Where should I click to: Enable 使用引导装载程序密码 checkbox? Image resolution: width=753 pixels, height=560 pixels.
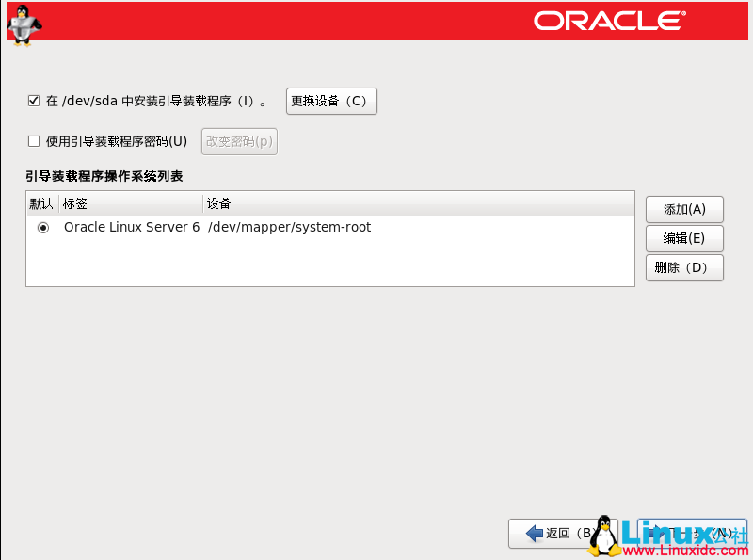pos(34,141)
